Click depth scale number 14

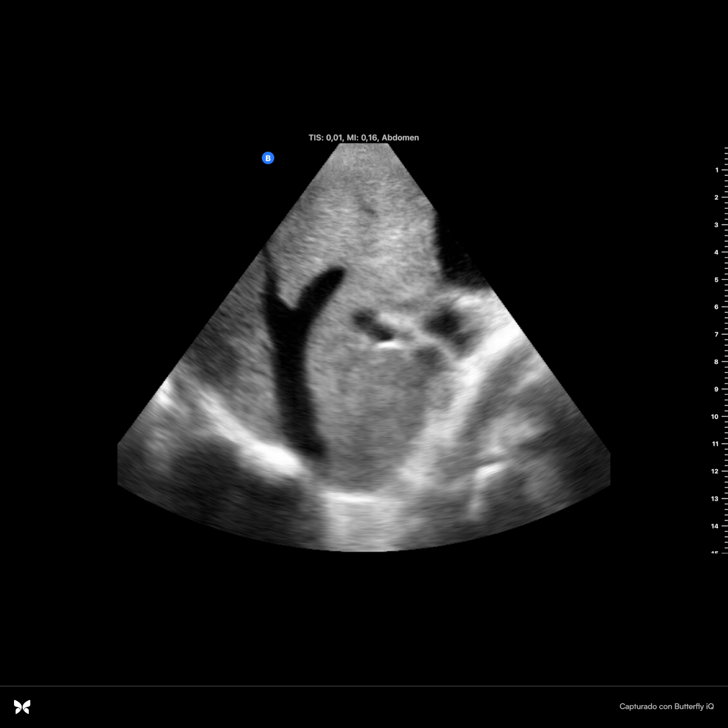point(715,526)
